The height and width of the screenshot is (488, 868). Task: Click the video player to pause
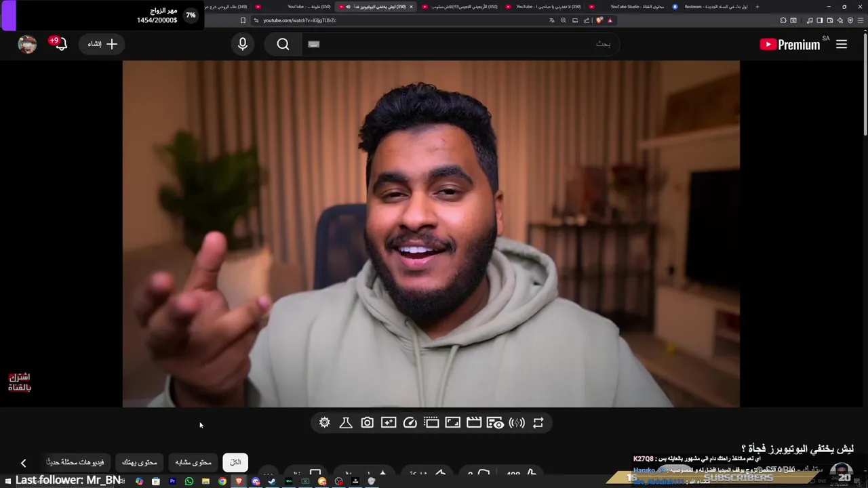431,234
